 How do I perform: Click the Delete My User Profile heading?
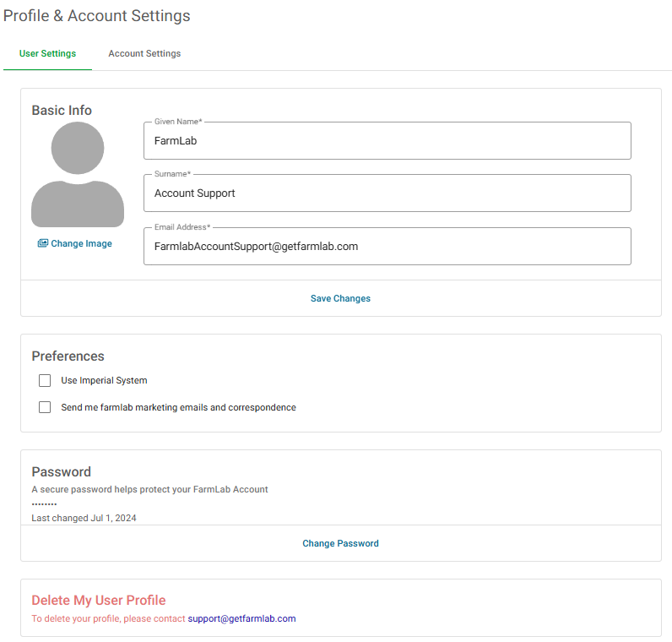[x=98, y=601]
